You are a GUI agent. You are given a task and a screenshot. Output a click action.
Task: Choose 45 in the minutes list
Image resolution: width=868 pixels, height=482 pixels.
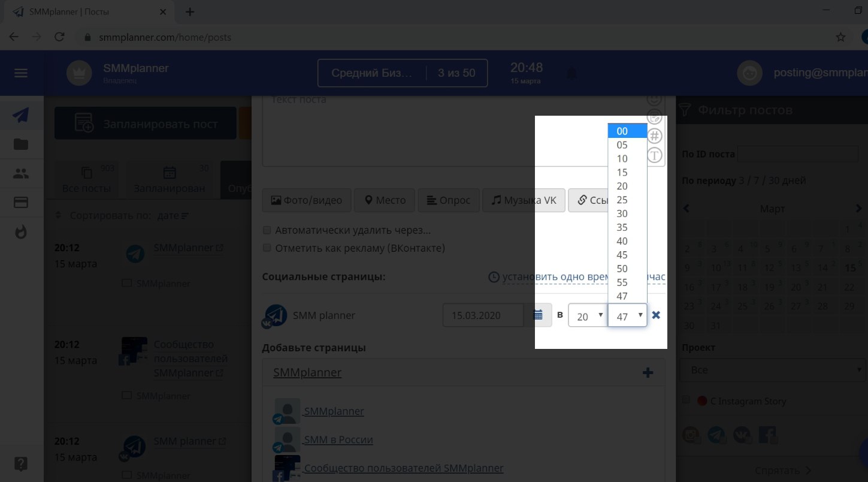coord(627,255)
